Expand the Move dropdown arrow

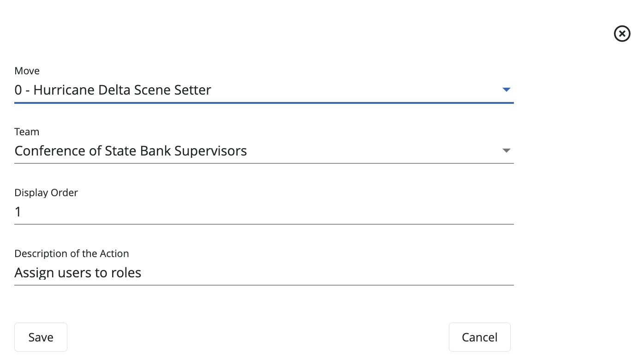click(506, 90)
